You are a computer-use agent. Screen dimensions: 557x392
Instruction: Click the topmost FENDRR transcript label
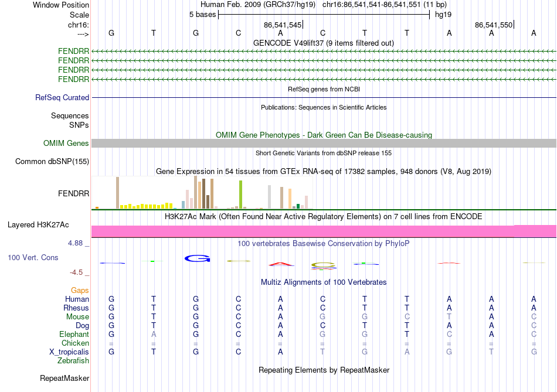point(73,52)
